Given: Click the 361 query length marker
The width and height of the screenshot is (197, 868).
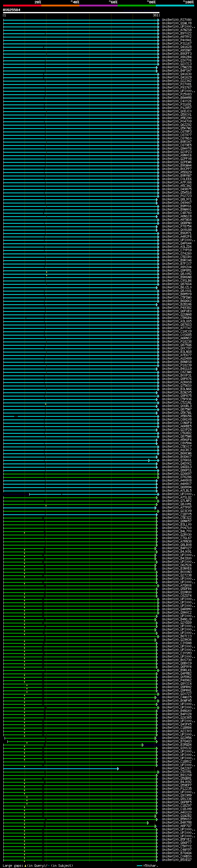Looking at the screenshot, I should (x=155, y=15).
